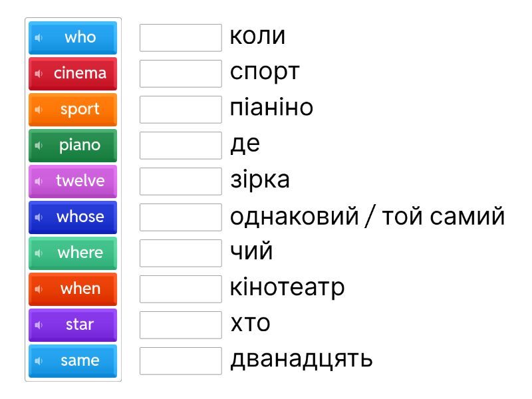Click the answer slot beside 'де'
The image size is (532, 399).
(180, 146)
